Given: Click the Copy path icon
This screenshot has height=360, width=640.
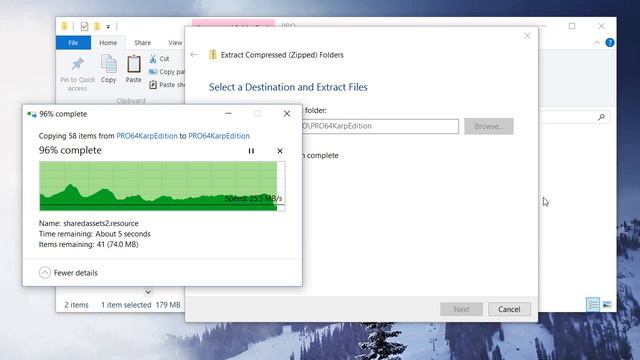Looking at the screenshot, I should tap(153, 72).
